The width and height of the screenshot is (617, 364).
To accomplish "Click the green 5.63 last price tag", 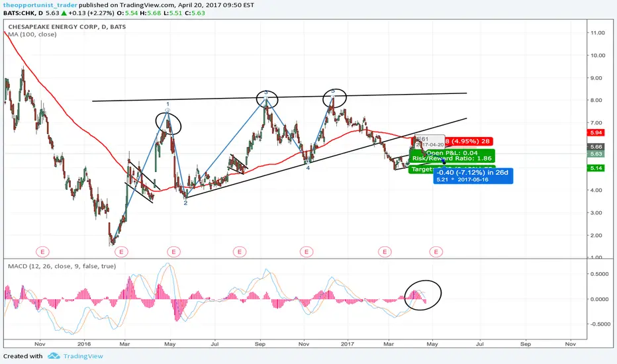I will point(596,154).
